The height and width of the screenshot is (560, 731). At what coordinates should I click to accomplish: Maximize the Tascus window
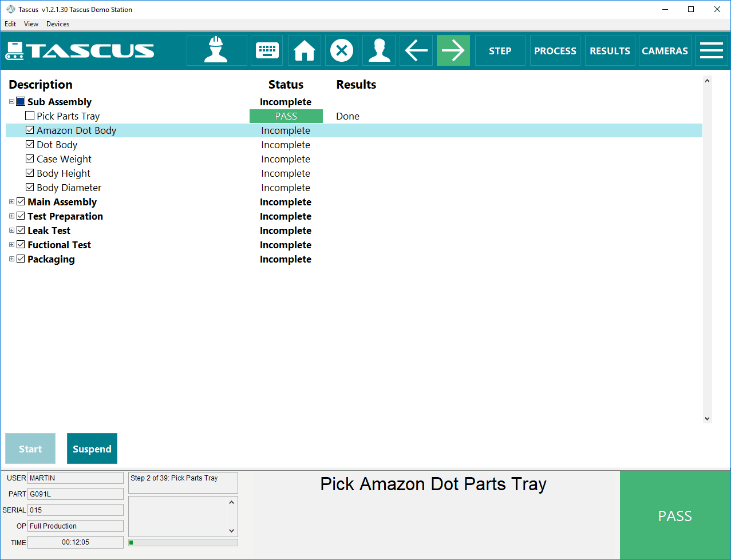click(691, 9)
